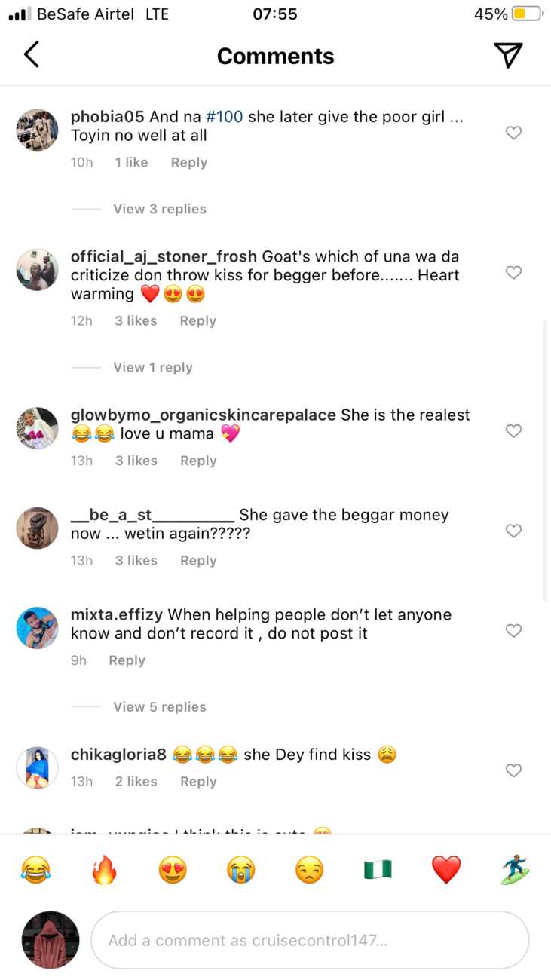The width and height of the screenshot is (551, 980).
Task: Expand "View 5 replies" under mixta.effizy
Action: [x=159, y=706]
